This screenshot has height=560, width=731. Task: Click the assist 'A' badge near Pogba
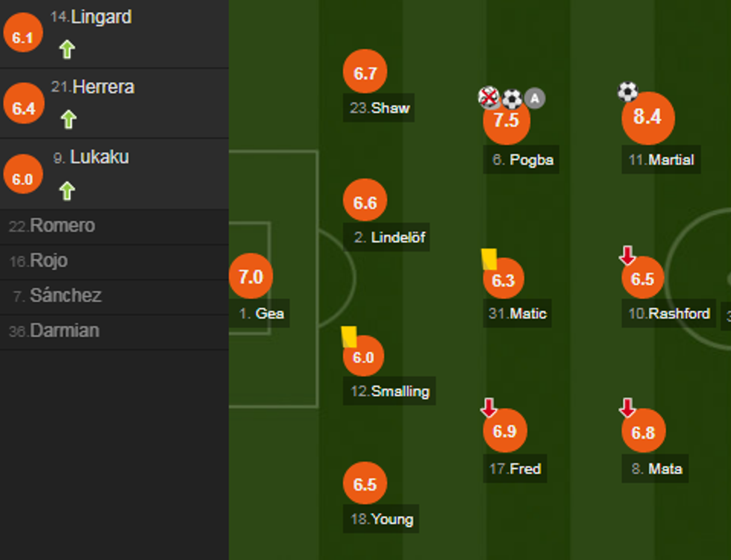click(x=534, y=98)
